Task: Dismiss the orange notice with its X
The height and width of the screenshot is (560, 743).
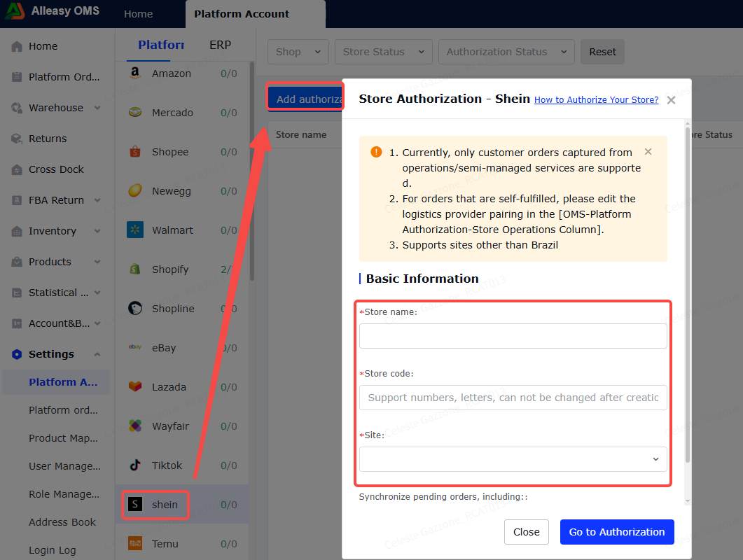Action: coord(648,152)
